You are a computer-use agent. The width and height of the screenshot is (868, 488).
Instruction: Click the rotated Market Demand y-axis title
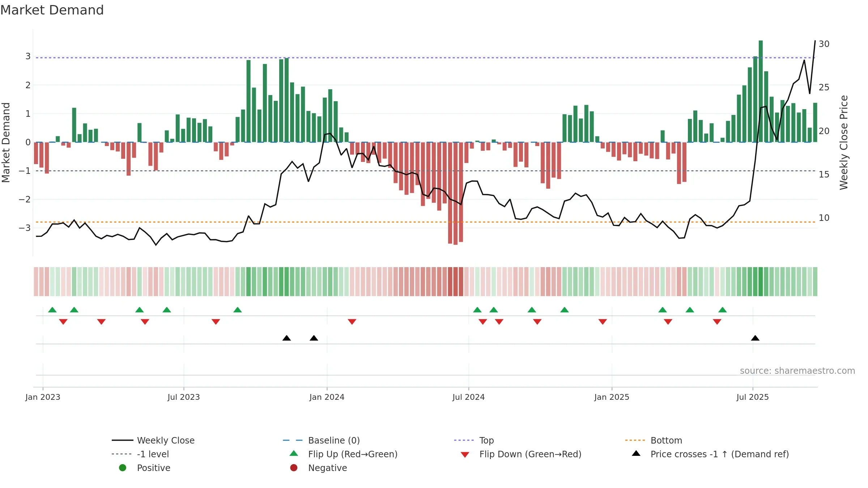(x=6, y=142)
